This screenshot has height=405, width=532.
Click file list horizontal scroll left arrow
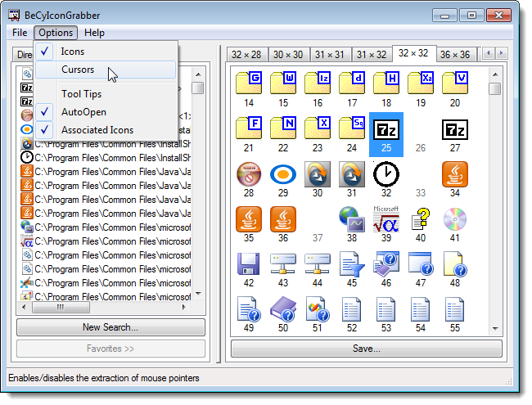(x=24, y=308)
